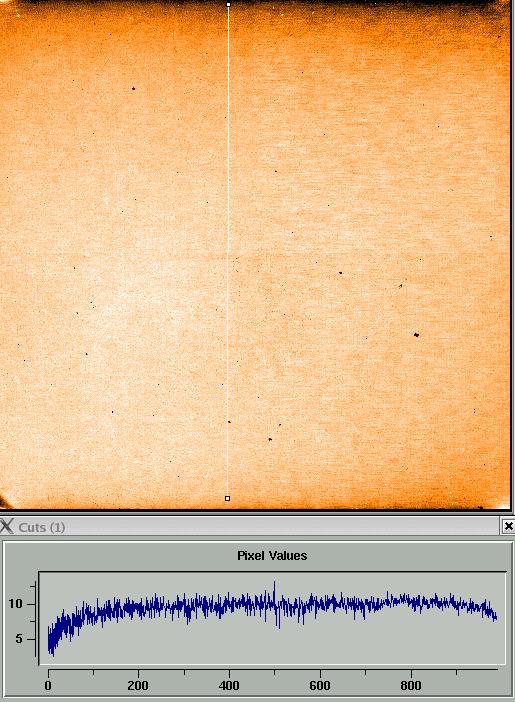The image size is (515, 702).
Task: Click the X11 icon beside Cuts (1)
Action: click(7, 526)
